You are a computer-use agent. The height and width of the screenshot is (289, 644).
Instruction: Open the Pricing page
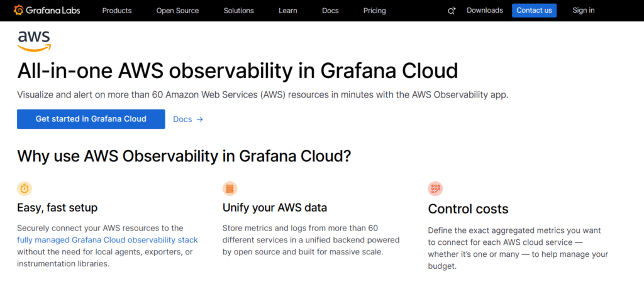375,11
